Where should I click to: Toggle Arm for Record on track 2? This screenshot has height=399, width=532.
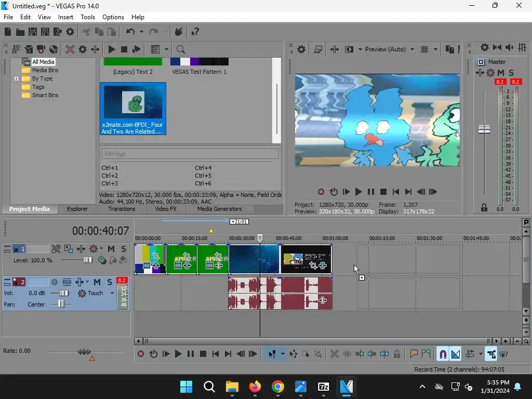coord(54,282)
